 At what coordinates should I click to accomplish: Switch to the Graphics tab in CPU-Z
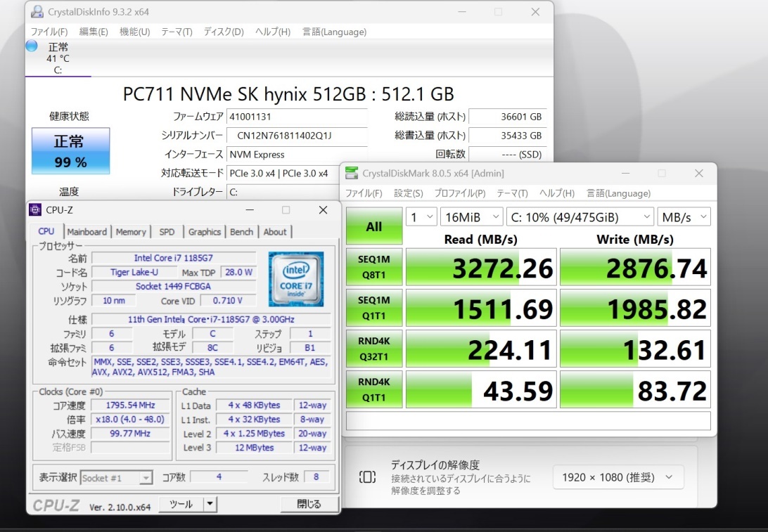tap(205, 232)
